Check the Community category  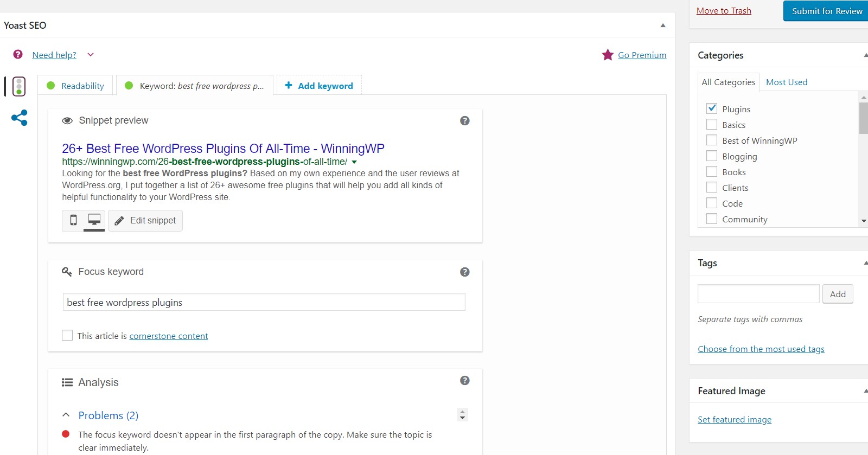point(712,219)
